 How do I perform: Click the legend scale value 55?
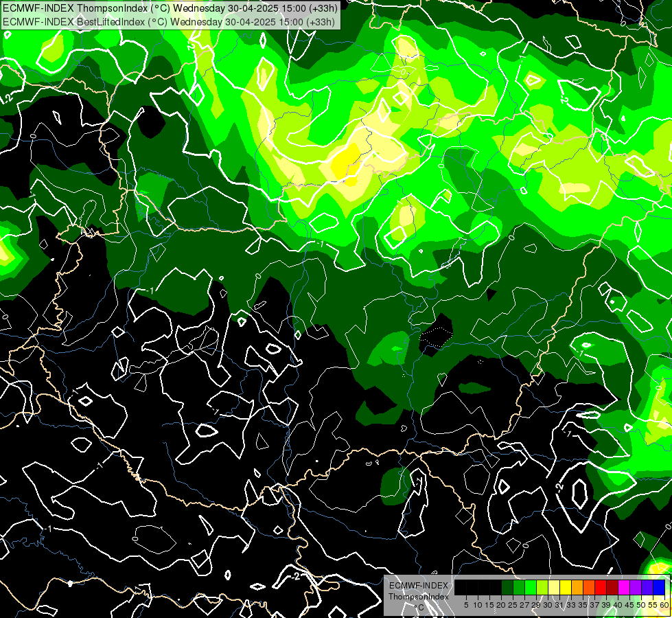pyautogui.click(x=653, y=605)
